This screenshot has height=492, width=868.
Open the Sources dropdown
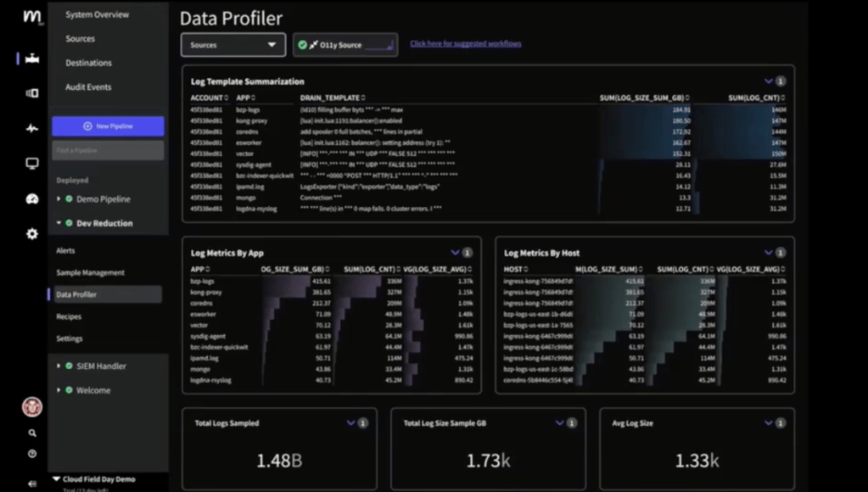[x=232, y=45]
